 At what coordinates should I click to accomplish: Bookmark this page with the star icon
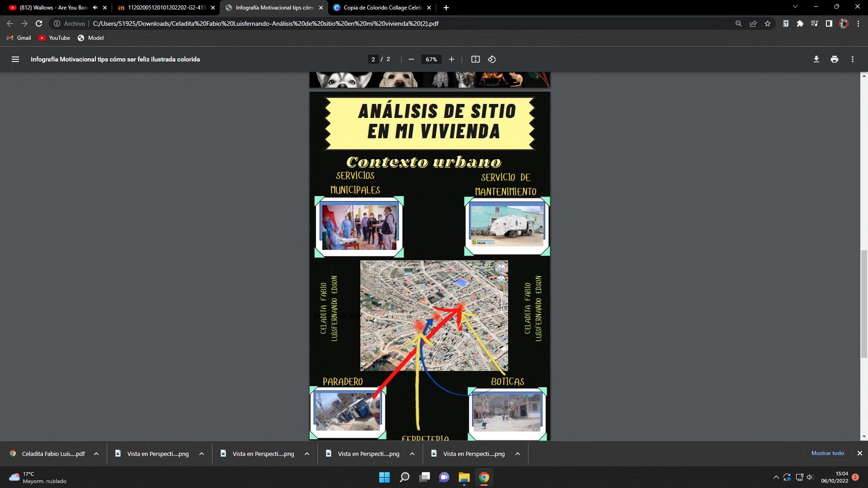[x=767, y=23]
